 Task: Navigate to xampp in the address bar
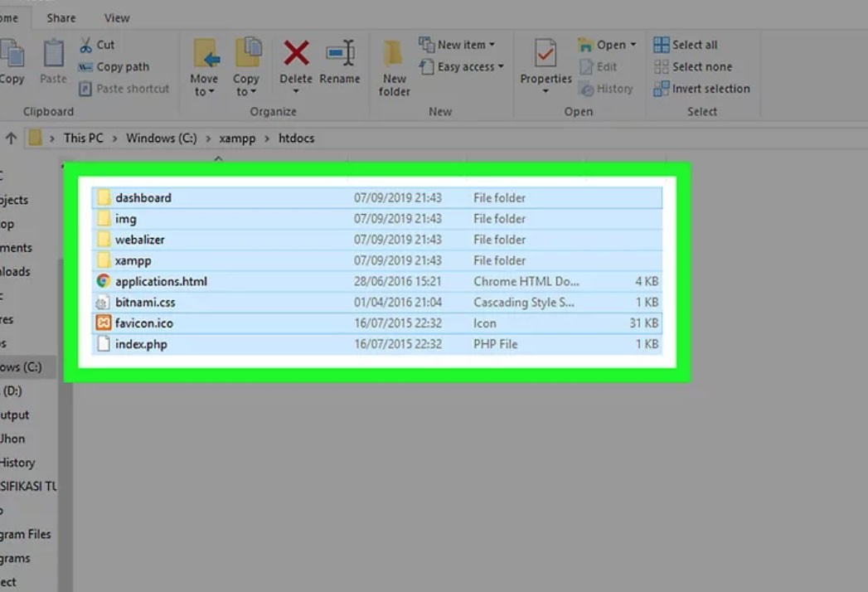[x=237, y=138]
